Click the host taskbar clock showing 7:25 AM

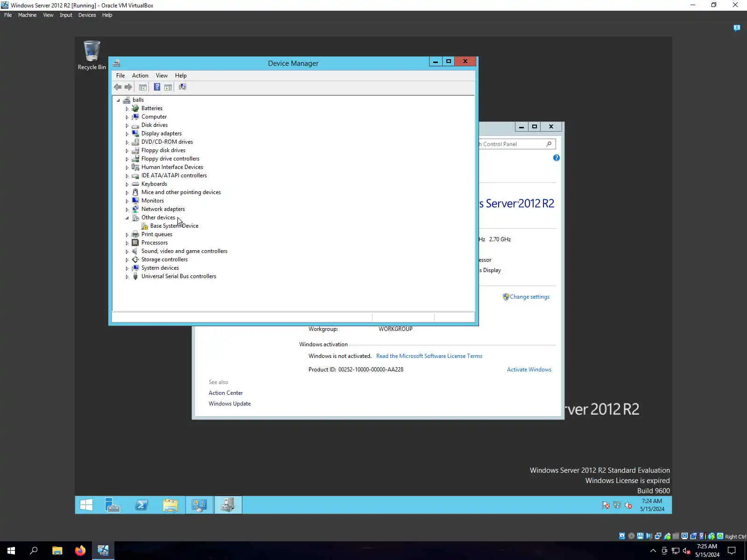click(707, 551)
